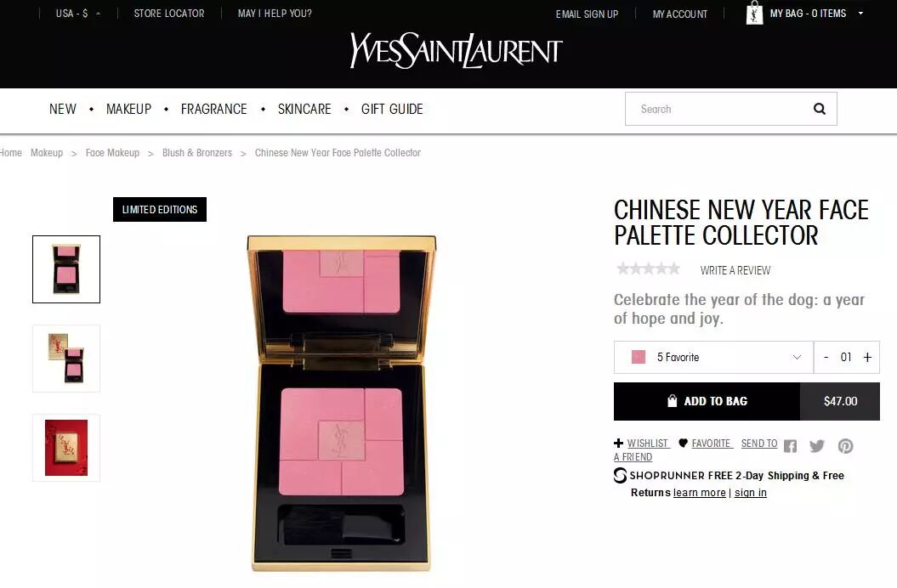This screenshot has width=897, height=588.
Task: Click the shopping bag icon in header
Action: 754,13
